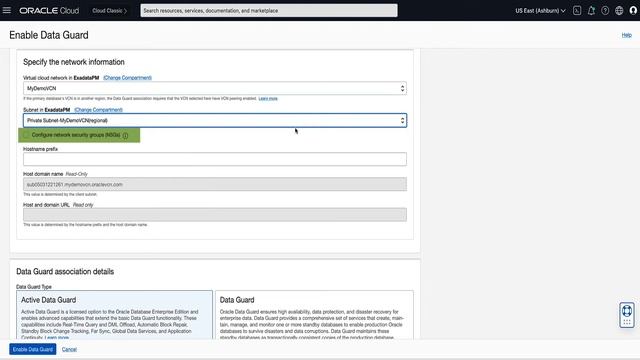640x360 pixels.
Task: Open the Help link
Action: click(627, 35)
